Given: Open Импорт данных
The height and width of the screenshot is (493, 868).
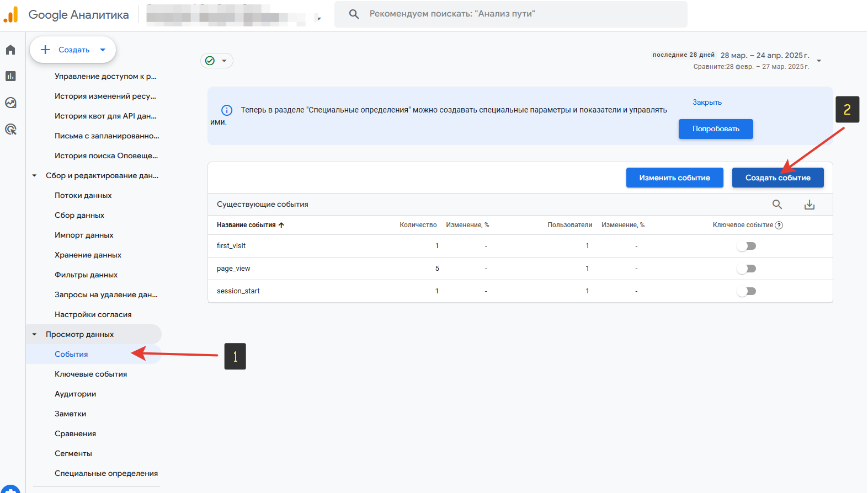Looking at the screenshot, I should [84, 235].
